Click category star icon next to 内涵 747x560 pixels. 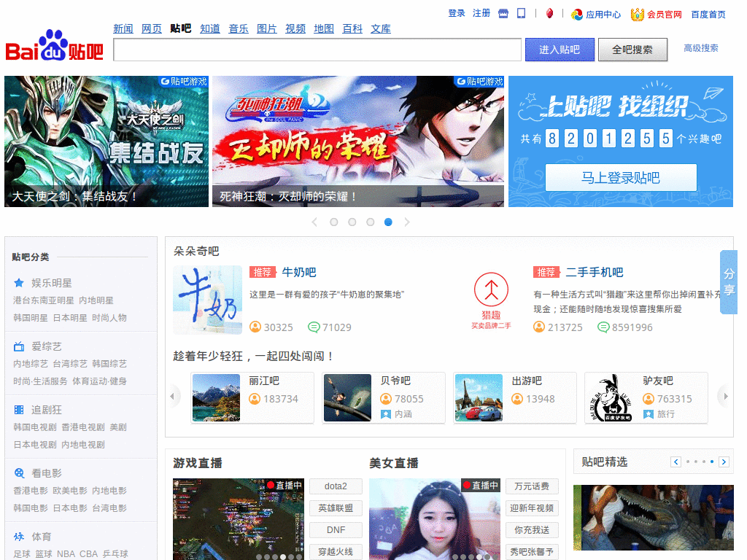[386, 414]
